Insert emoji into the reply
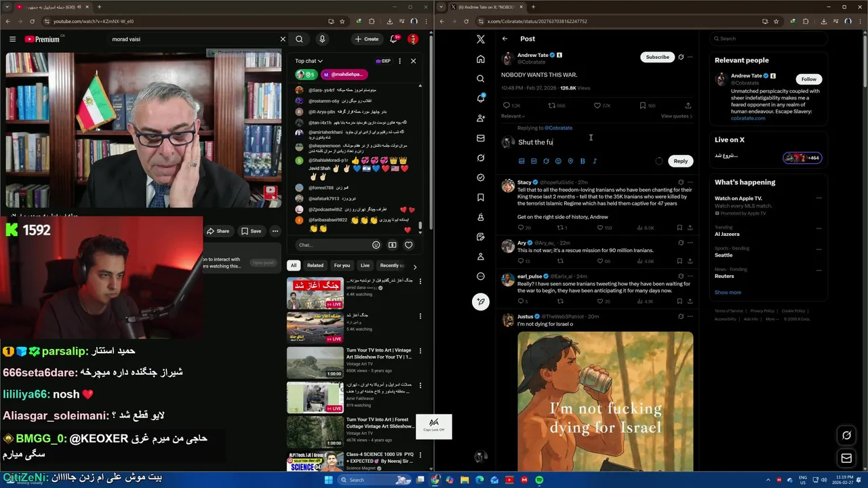The image size is (868, 488). 558,161
